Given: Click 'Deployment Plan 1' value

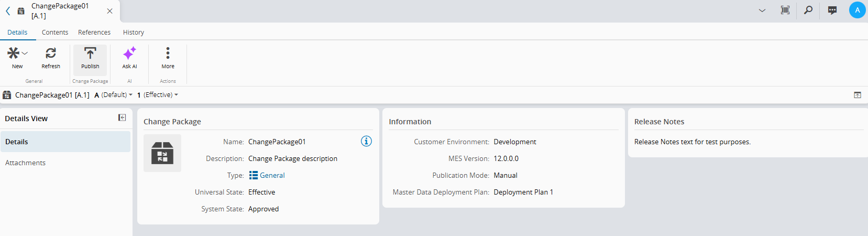Looking at the screenshot, I should (x=523, y=192).
